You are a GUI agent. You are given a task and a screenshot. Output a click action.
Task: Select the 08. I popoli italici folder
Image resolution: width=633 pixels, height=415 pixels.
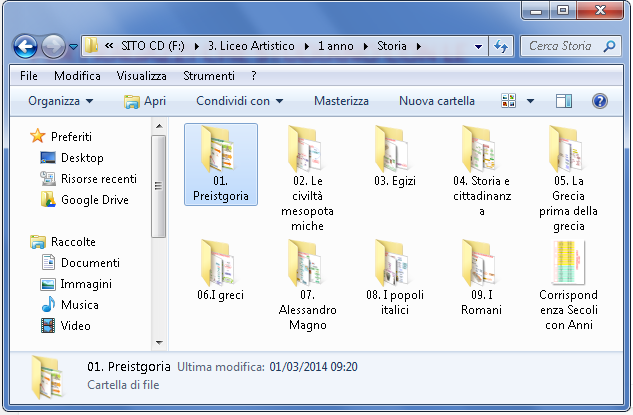(395, 277)
